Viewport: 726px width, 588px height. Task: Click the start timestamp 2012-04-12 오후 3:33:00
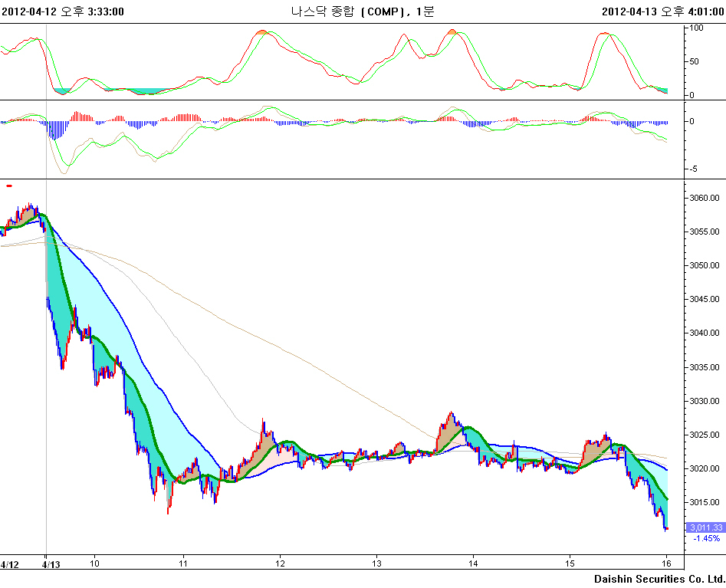click(x=63, y=11)
